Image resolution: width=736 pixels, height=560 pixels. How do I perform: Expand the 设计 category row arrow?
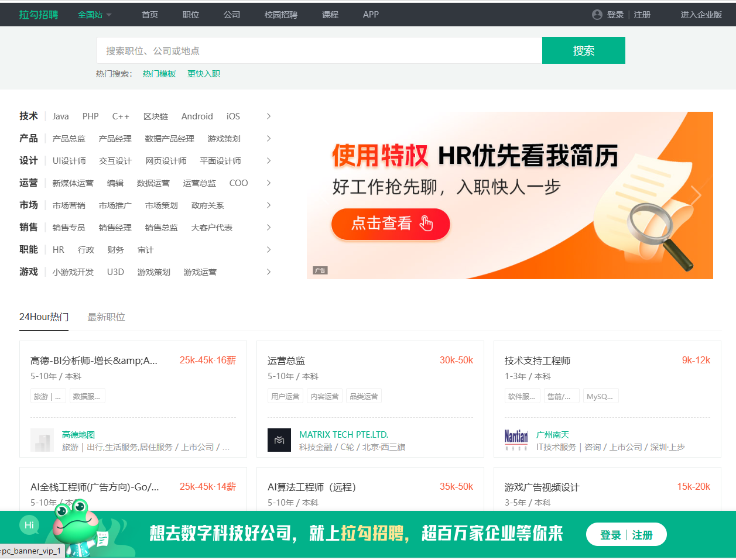(269, 161)
